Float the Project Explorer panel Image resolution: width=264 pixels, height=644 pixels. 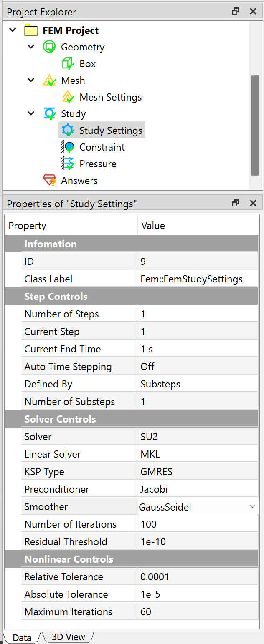pyautogui.click(x=235, y=11)
